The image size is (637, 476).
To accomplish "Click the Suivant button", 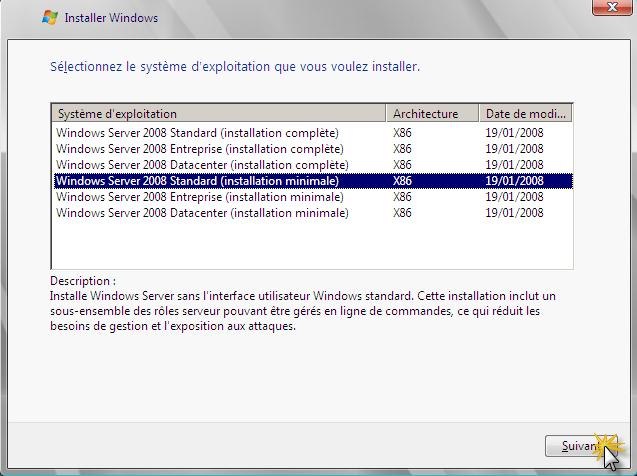I will tap(581, 446).
